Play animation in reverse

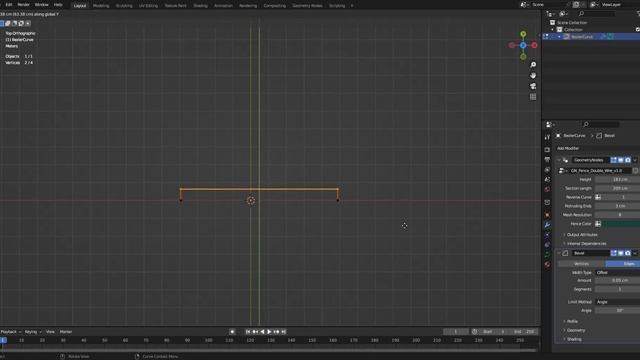click(x=262, y=332)
